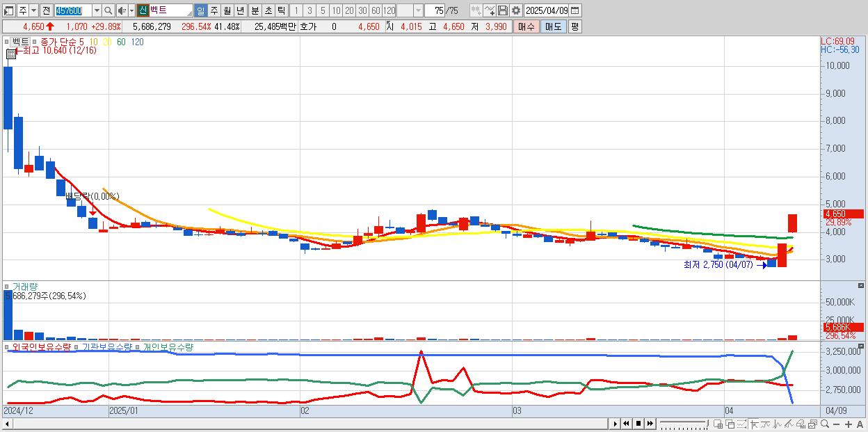Toggle the 외국인보유수량 legend marker
The height and width of the screenshot is (432, 868).
[7, 346]
